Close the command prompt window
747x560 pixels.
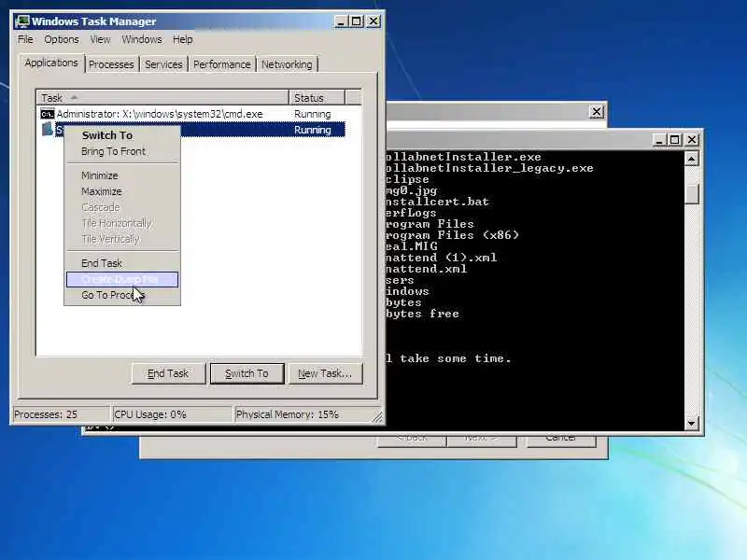[x=692, y=140]
